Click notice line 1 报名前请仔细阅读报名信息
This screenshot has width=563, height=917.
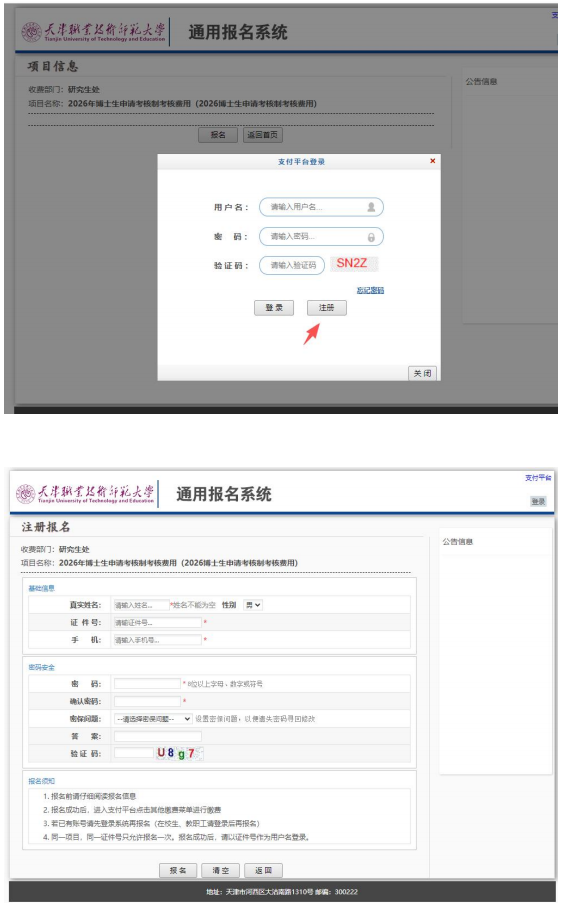(x=89, y=796)
